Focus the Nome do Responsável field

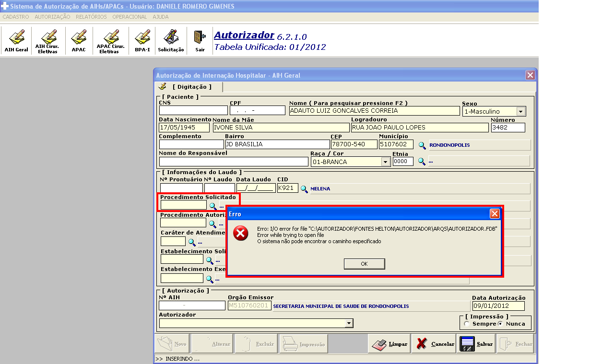[234, 162]
